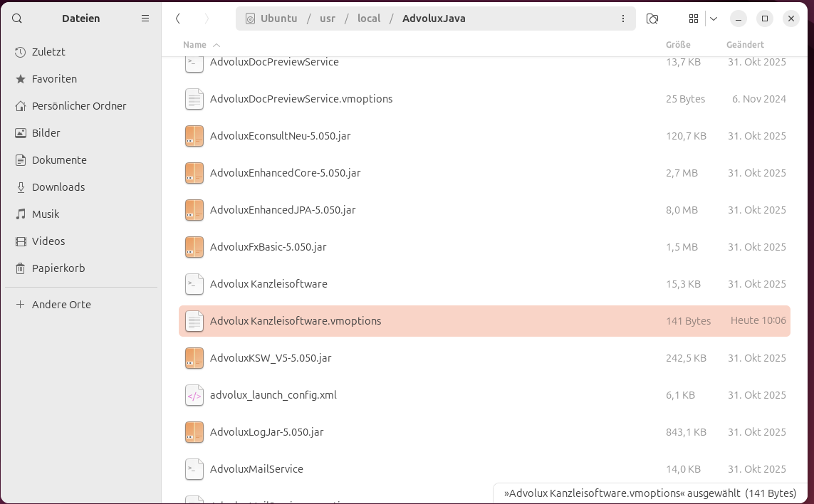The height and width of the screenshot is (504, 814).
Task: Navigate to the usr path segment
Action: (328, 19)
